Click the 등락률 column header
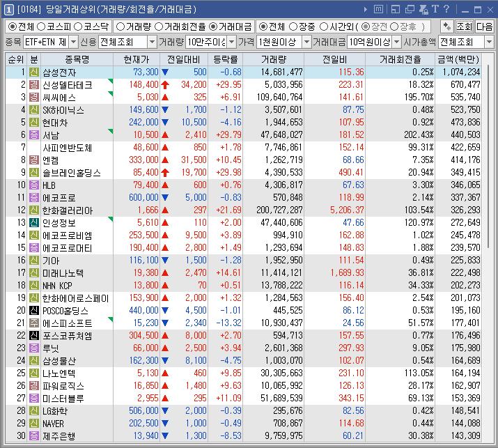The image size is (498, 448). tap(226, 59)
